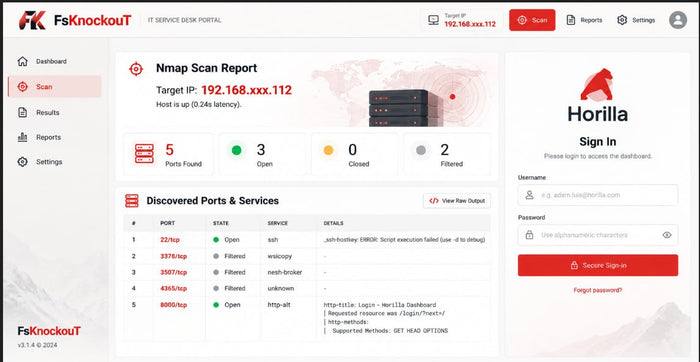Click the unknown service cell

point(281,288)
